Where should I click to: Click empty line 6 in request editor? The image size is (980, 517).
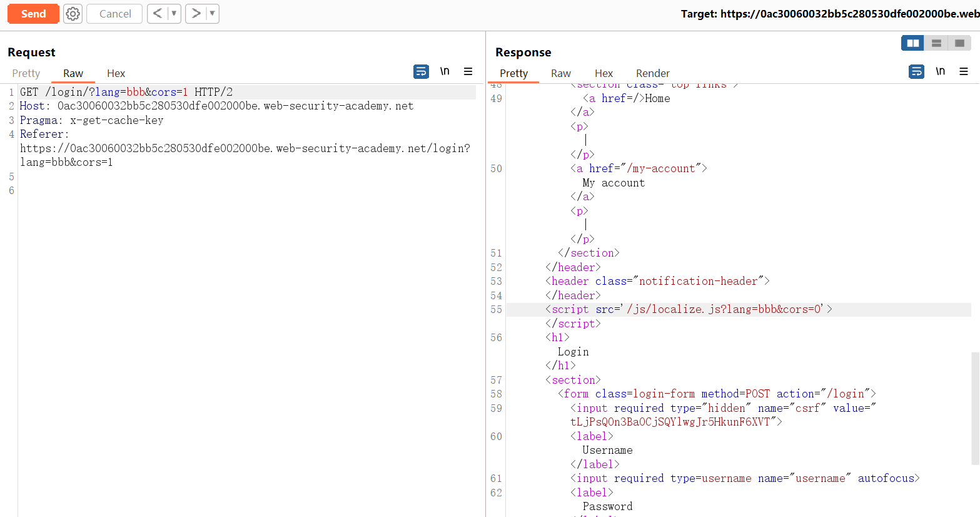click(x=247, y=190)
